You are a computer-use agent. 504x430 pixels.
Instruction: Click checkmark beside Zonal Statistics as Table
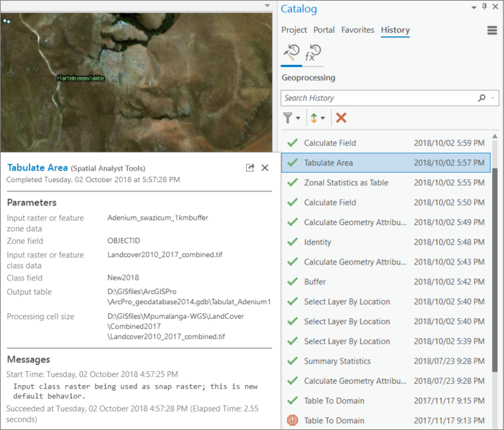(292, 182)
